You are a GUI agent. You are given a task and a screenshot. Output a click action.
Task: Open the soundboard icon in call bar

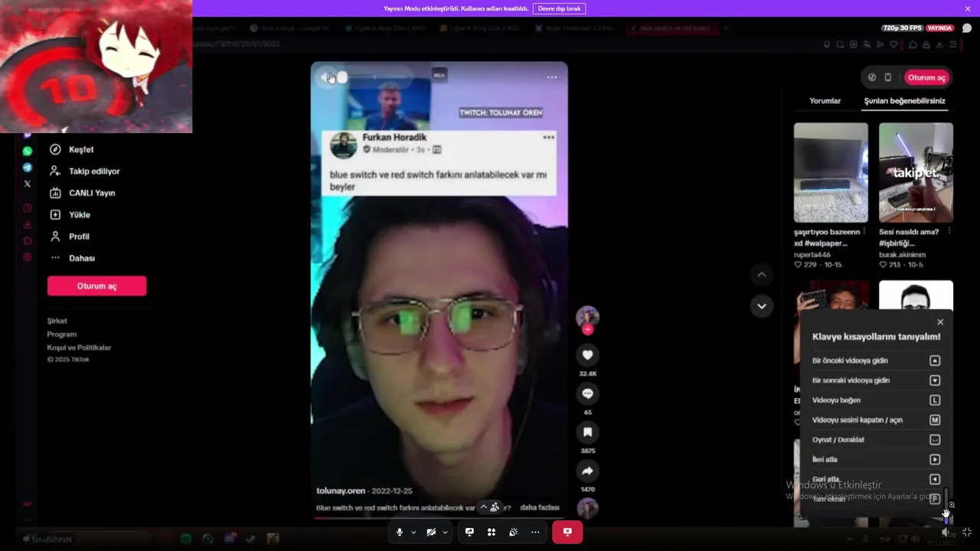513,532
